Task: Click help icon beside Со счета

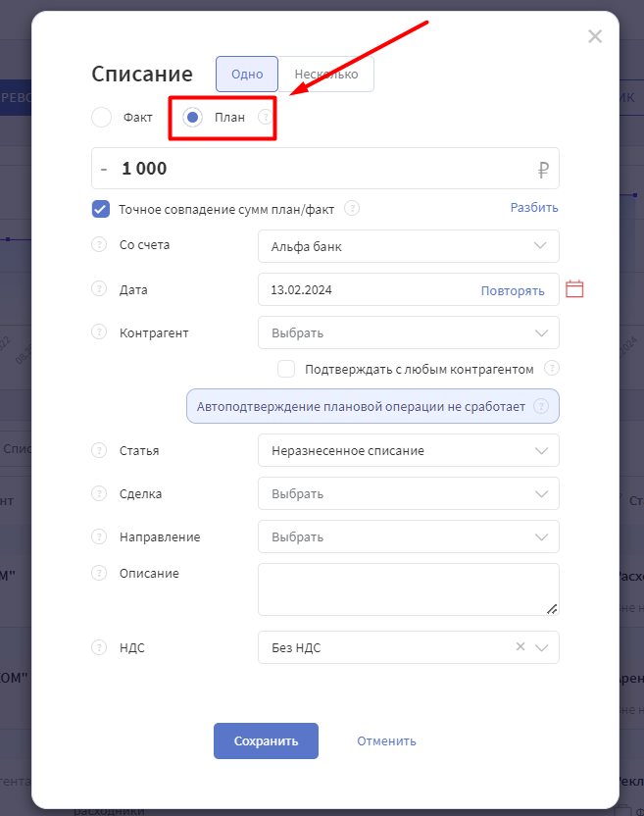Action: coord(99,244)
